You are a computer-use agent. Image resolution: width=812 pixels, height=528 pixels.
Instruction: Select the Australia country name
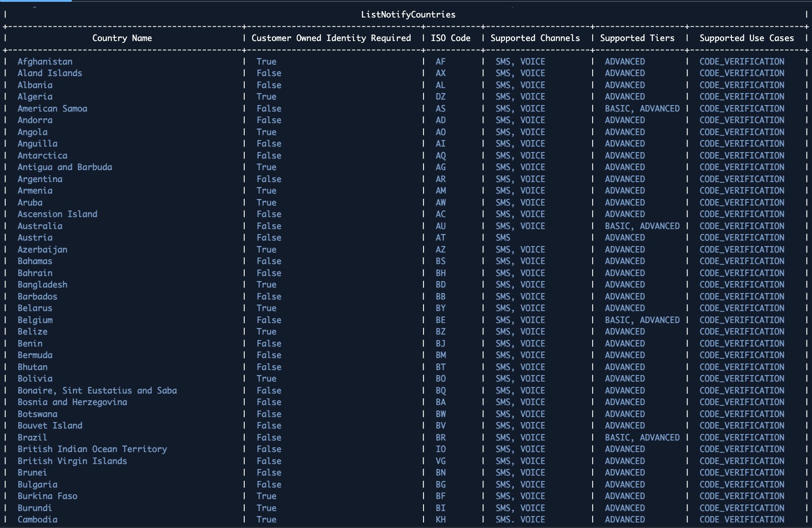[40, 226]
